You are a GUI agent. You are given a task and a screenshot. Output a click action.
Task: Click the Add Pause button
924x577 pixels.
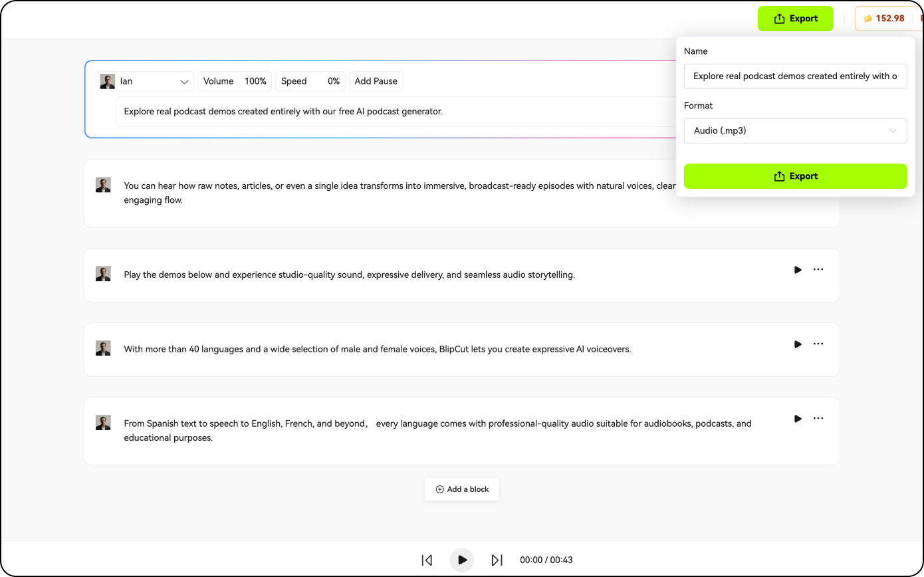pyautogui.click(x=376, y=81)
